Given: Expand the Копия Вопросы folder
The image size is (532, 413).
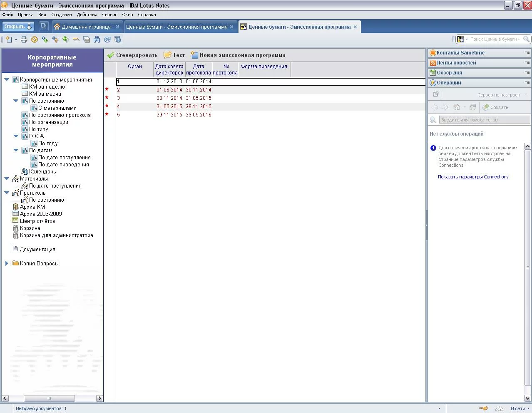Looking at the screenshot, I should [x=7, y=264].
